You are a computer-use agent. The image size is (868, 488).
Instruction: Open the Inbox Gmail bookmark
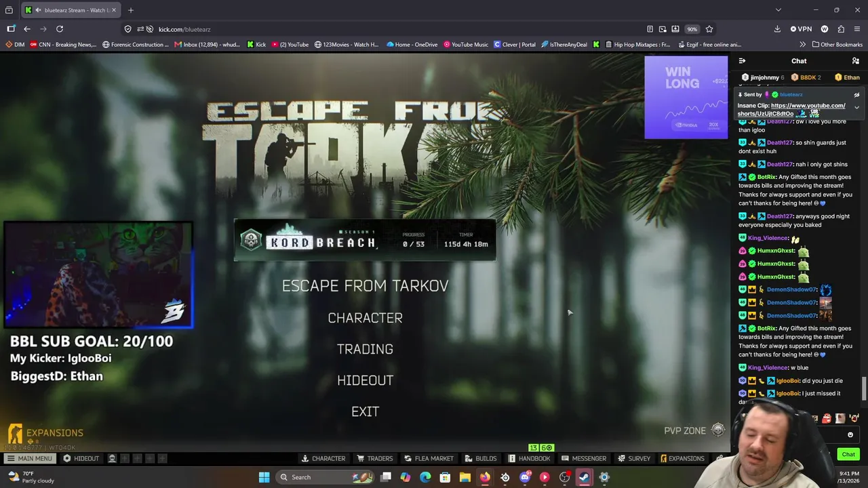tap(208, 45)
